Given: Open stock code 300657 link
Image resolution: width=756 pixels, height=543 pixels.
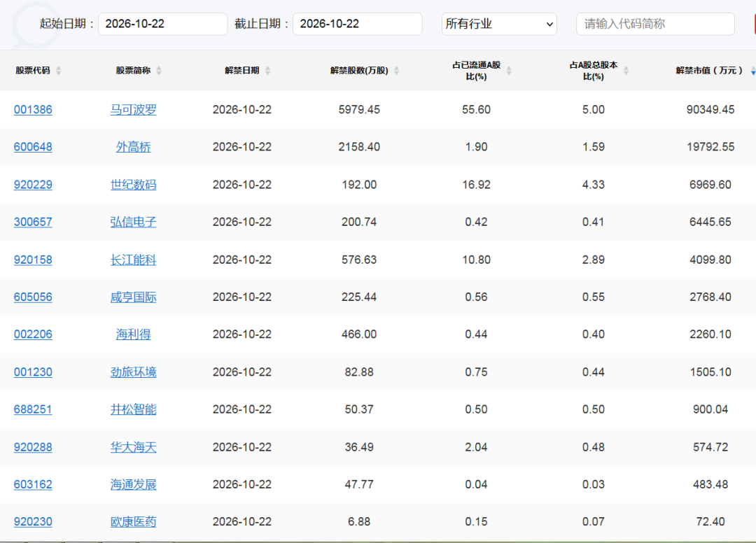Looking at the screenshot, I should pos(33,222).
